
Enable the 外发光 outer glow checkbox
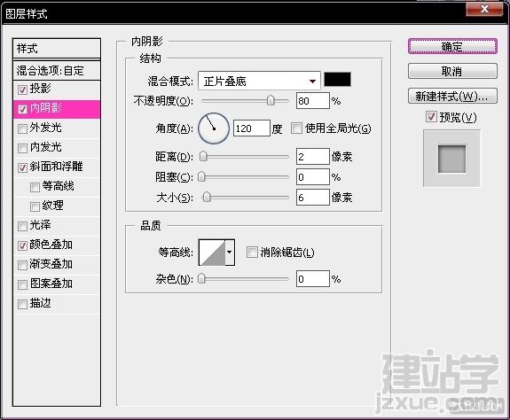pos(22,128)
